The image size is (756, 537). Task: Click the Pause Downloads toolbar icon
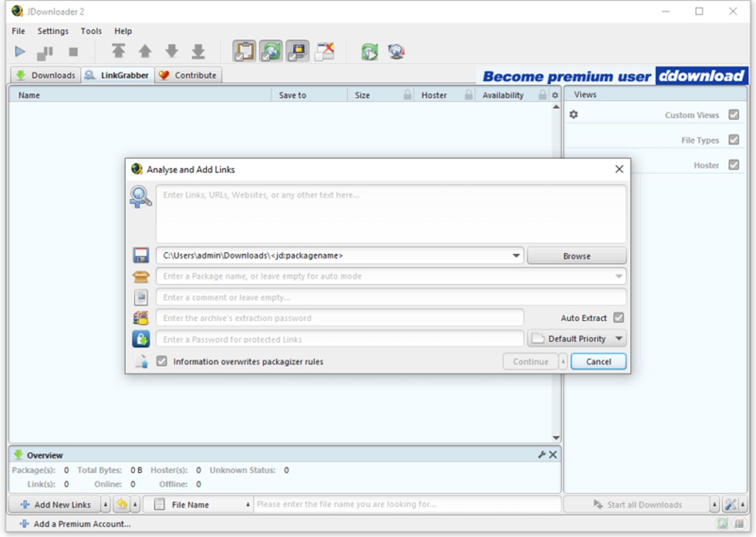tap(45, 52)
